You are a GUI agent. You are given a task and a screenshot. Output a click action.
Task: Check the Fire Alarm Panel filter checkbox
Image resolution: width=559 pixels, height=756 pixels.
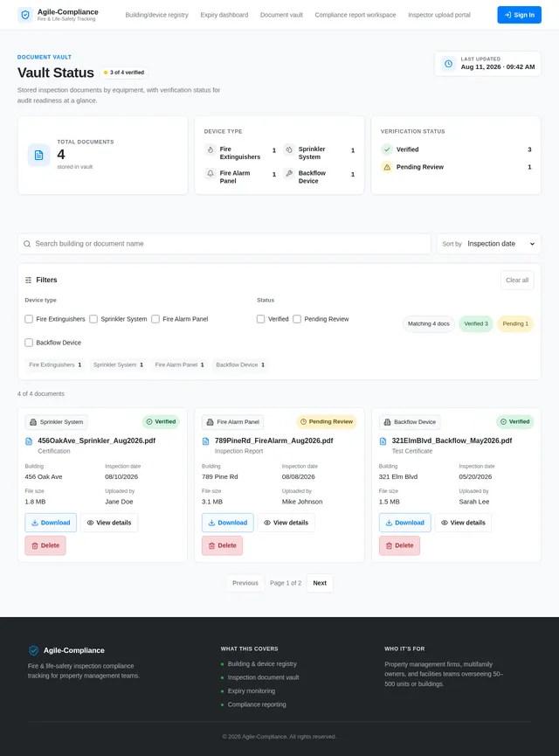155,319
